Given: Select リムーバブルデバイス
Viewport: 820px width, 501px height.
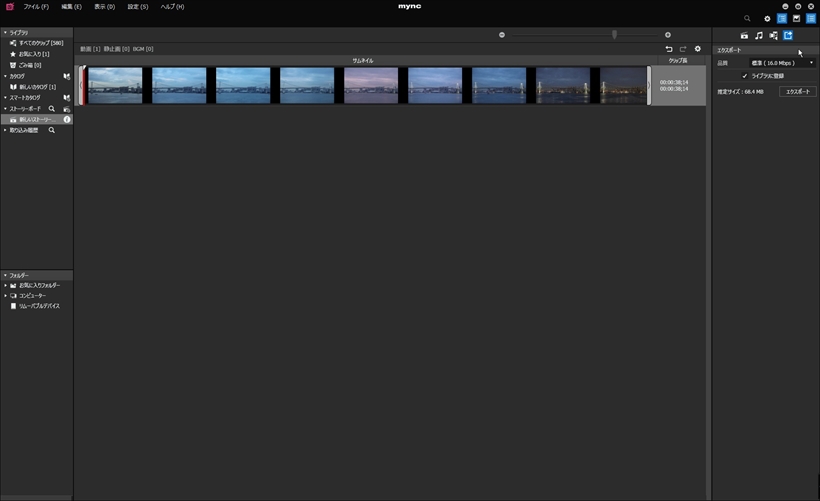Looking at the screenshot, I should coord(39,306).
